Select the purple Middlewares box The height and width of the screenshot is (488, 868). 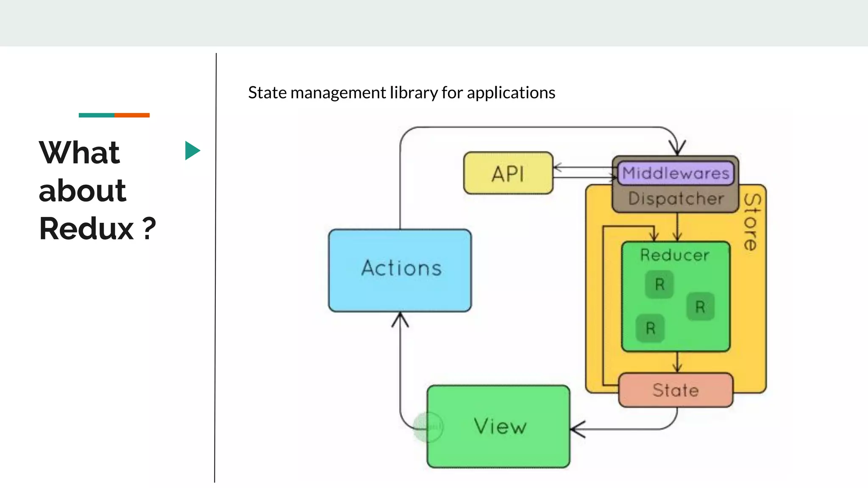pyautogui.click(x=676, y=173)
